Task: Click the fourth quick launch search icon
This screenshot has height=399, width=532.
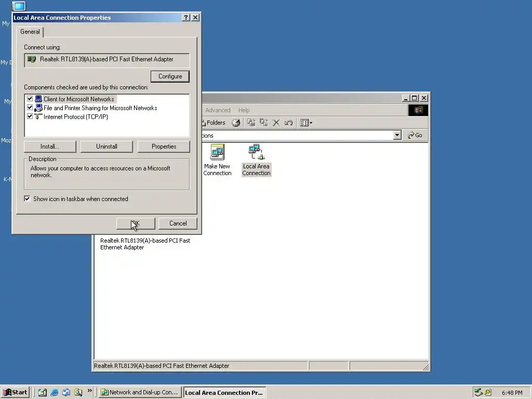Action: (78, 392)
